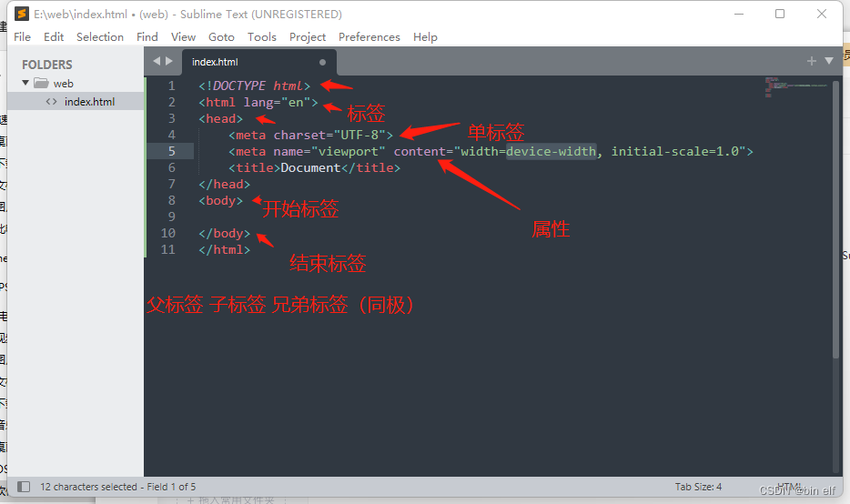
Task: Click the vertical editor scrollbar
Action: (x=836, y=219)
